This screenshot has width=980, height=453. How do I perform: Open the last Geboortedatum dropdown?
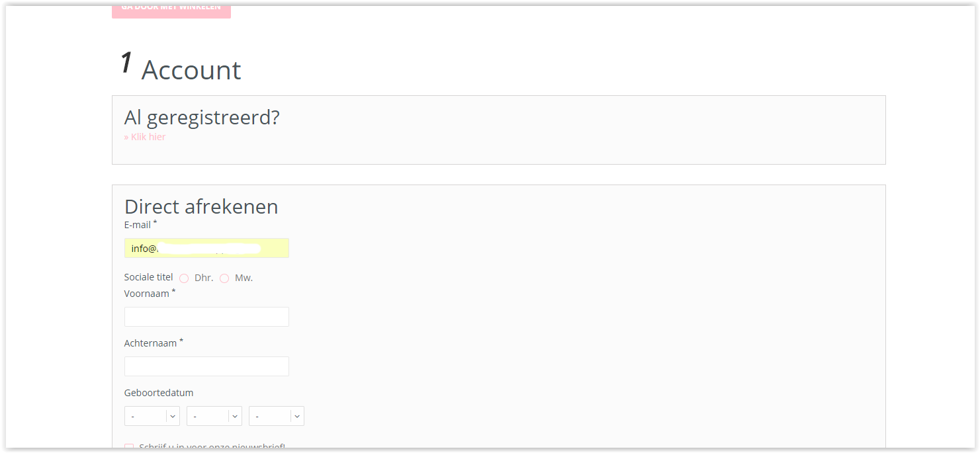coord(276,416)
